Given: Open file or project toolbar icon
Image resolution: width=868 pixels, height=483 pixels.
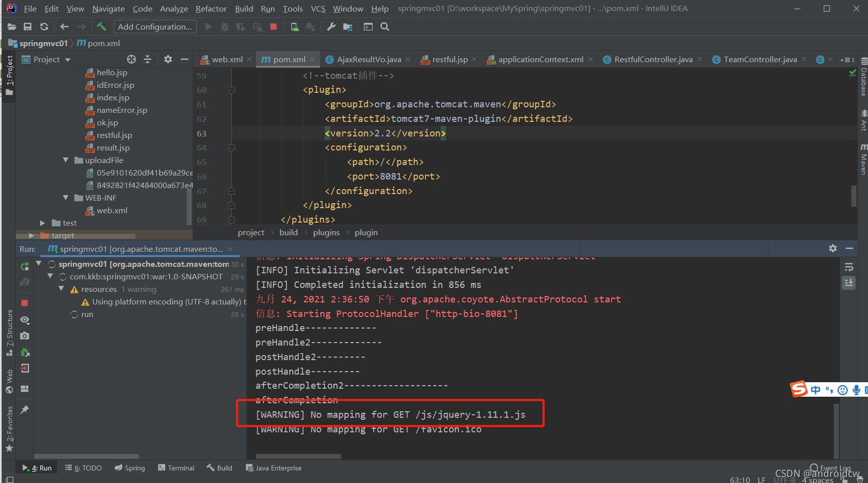Looking at the screenshot, I should [x=12, y=27].
